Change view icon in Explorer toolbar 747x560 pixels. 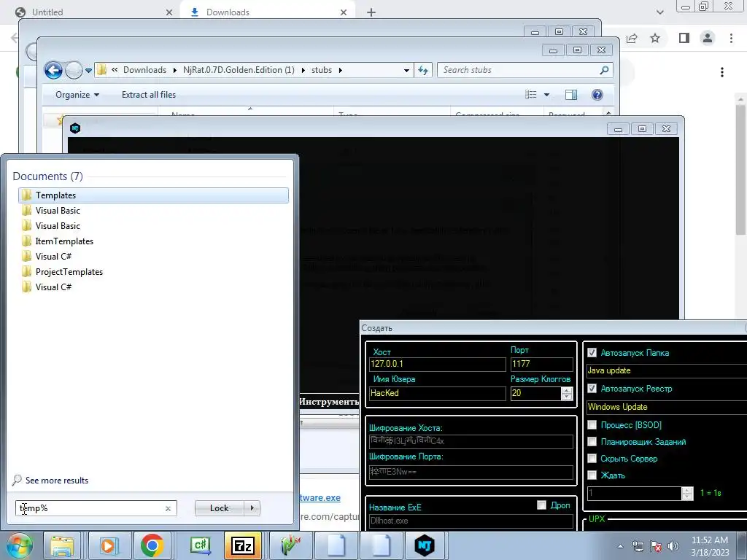point(531,95)
